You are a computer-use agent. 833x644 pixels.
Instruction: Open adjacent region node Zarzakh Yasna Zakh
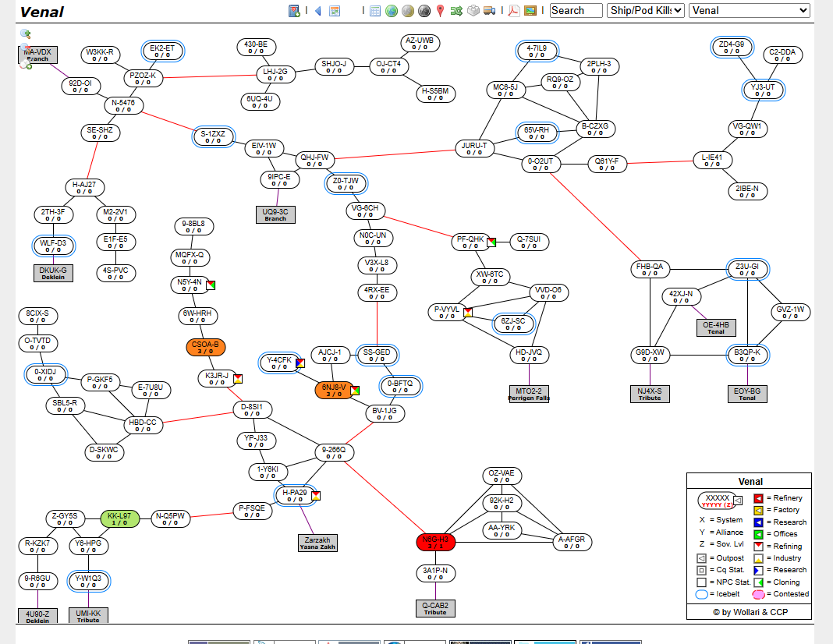click(317, 543)
